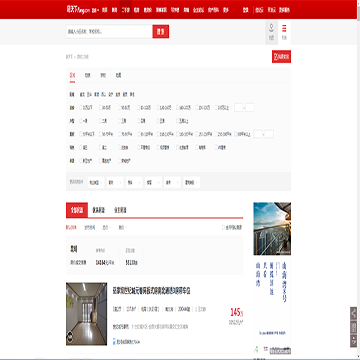Select the second listings tab beside red tab

pyautogui.click(x=99, y=210)
